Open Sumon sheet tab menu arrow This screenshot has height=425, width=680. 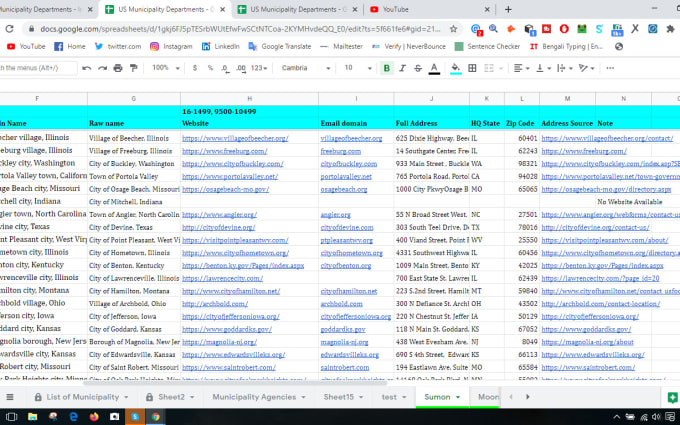point(458,397)
